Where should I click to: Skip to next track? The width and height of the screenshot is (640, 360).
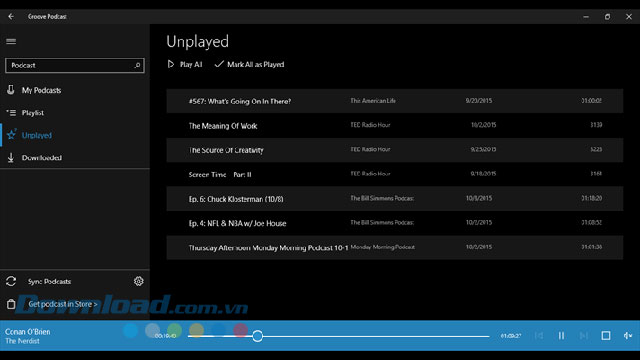coord(584,336)
